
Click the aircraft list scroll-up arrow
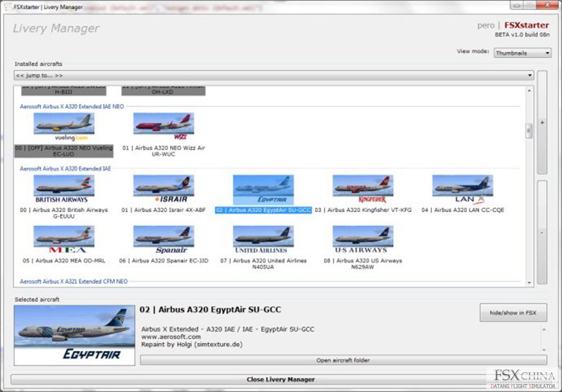pyautogui.click(x=529, y=91)
